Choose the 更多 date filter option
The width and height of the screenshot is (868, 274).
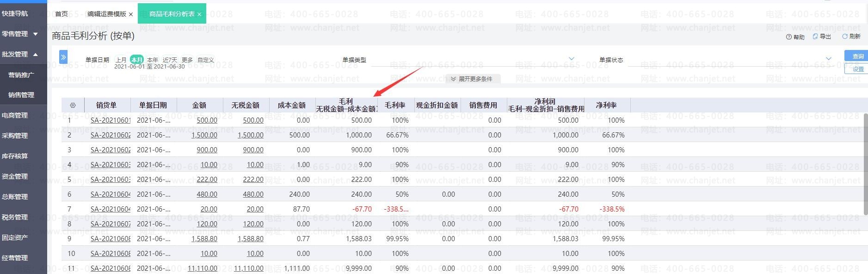pos(187,60)
